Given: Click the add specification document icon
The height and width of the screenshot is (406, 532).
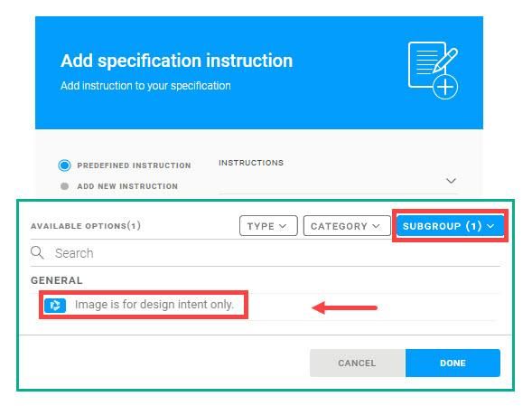Looking at the screenshot, I should click(433, 71).
